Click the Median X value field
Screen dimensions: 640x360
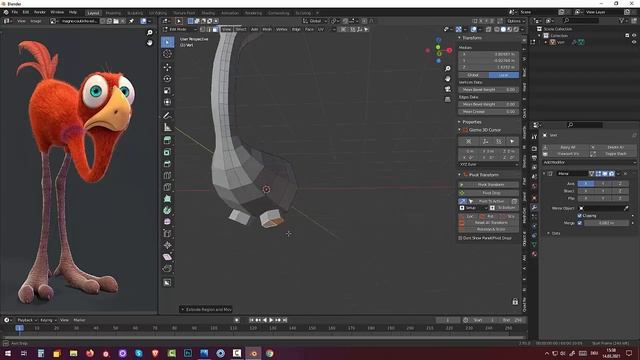[488, 54]
